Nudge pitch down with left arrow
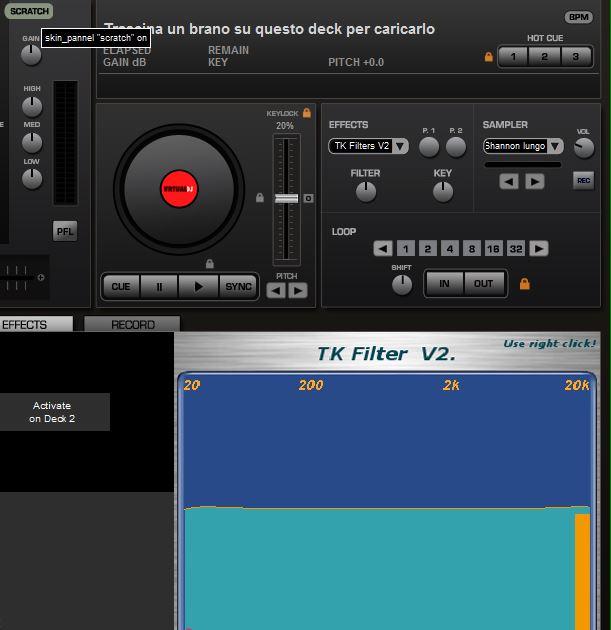 click(276, 291)
